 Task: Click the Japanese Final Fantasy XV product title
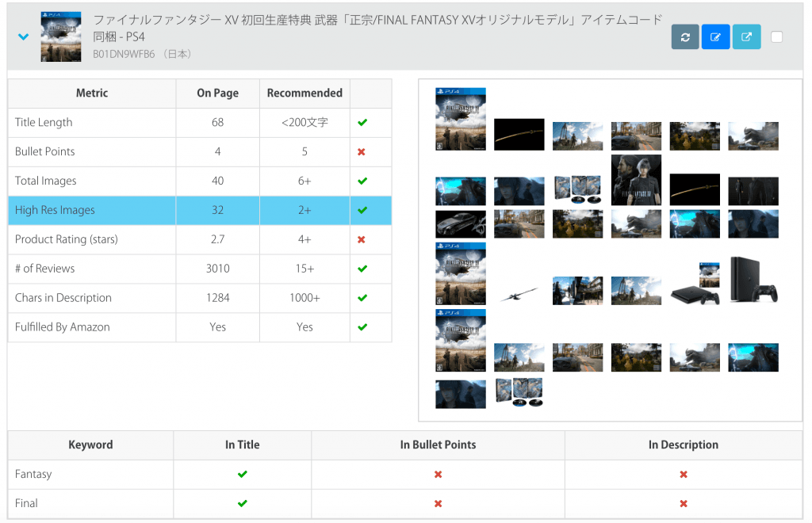pos(377,28)
